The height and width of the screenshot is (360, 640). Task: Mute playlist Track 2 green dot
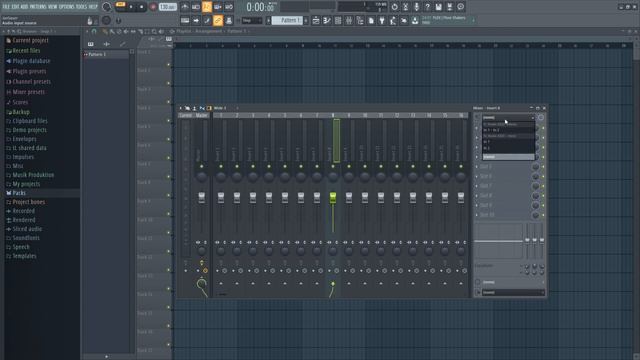pos(168,83)
